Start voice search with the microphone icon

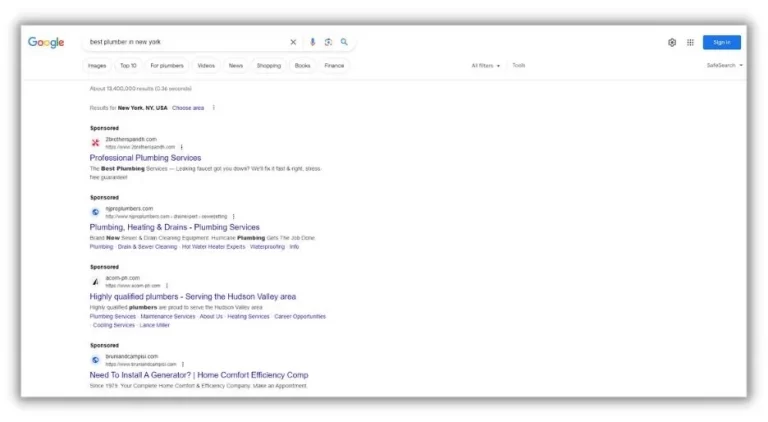click(312, 42)
